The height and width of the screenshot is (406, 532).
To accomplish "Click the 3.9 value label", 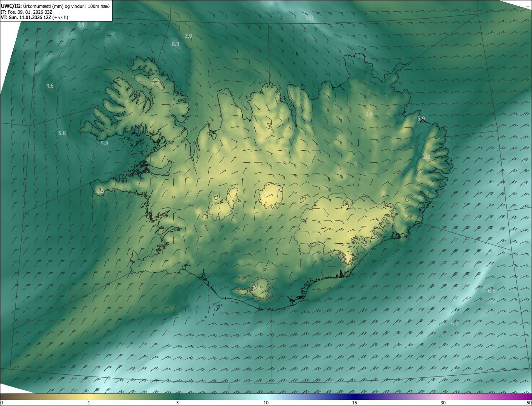I will (x=188, y=36).
